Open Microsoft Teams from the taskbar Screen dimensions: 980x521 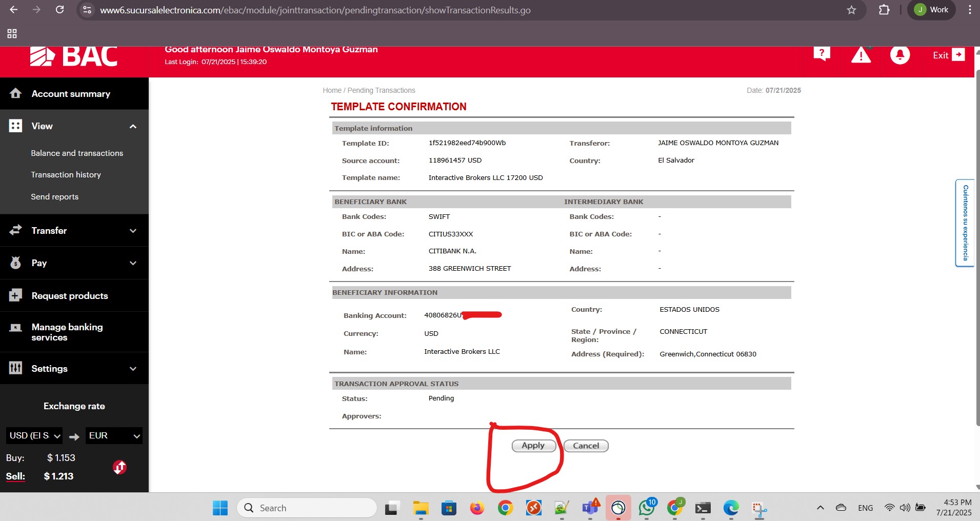[x=590, y=508]
